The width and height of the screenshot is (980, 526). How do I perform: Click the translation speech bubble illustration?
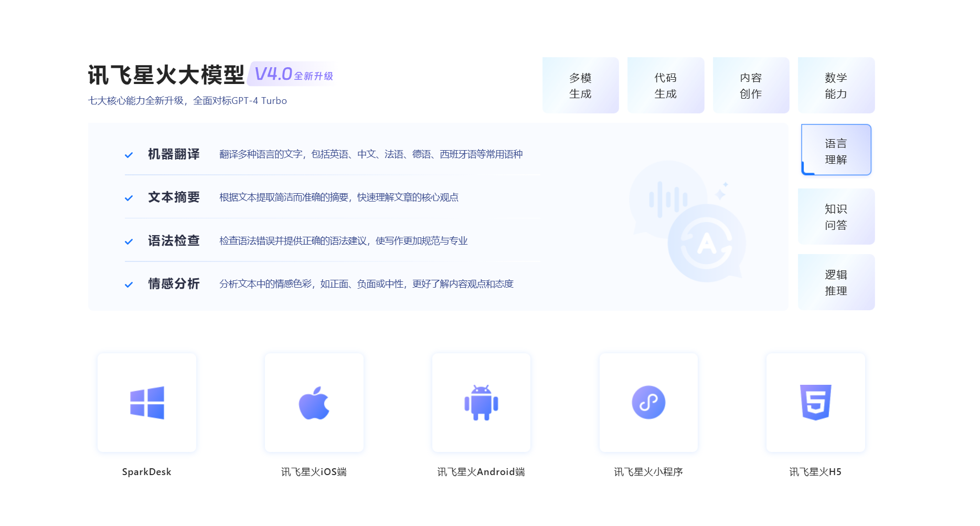tap(687, 221)
